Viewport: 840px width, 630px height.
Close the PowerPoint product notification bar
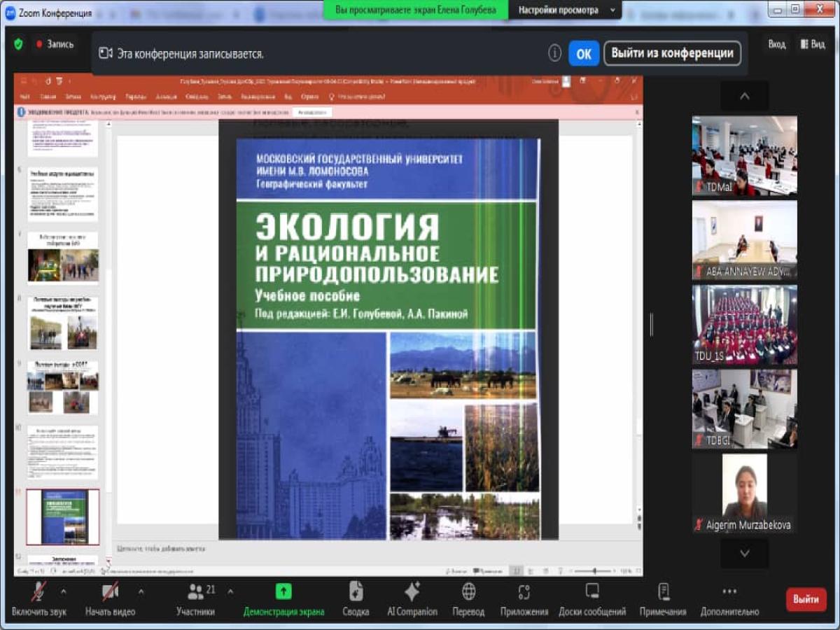[637, 112]
